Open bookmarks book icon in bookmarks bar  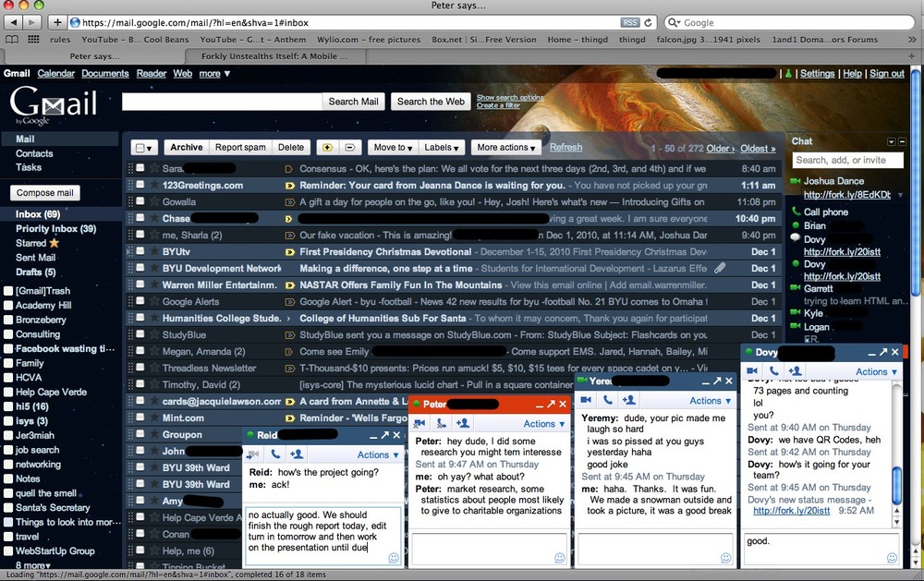click(x=11, y=40)
